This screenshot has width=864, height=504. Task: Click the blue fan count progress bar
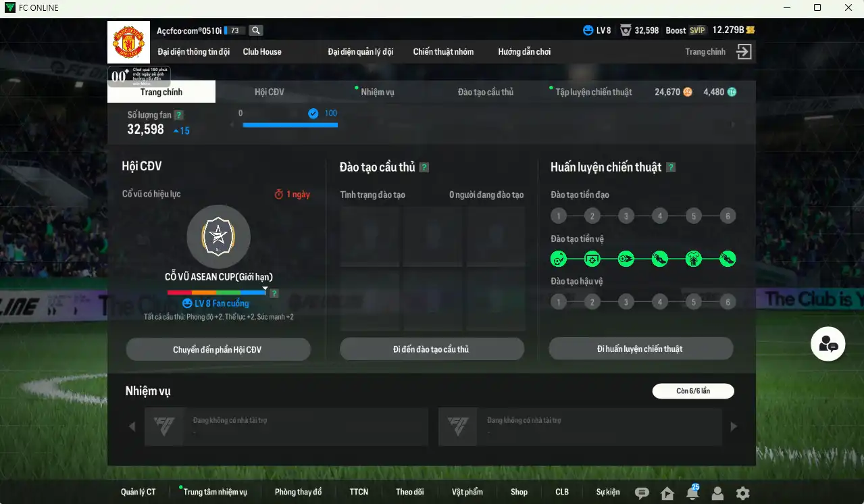click(290, 125)
